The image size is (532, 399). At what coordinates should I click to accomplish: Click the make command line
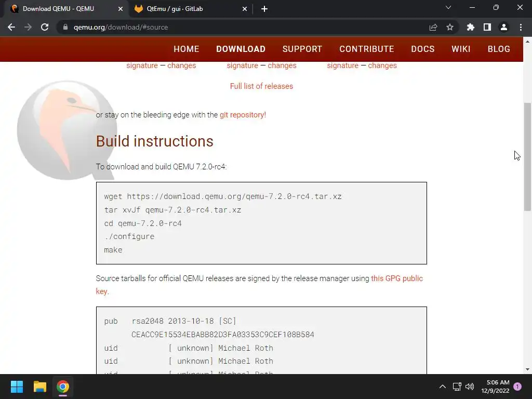click(113, 250)
